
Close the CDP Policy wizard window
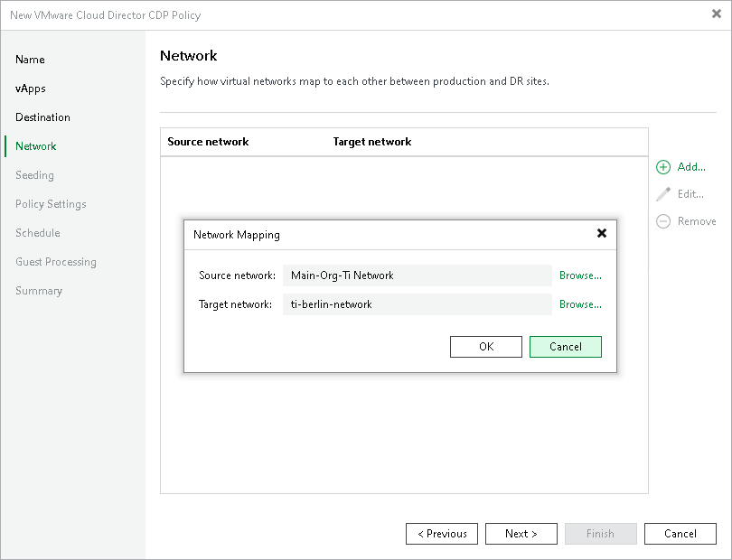click(x=717, y=14)
